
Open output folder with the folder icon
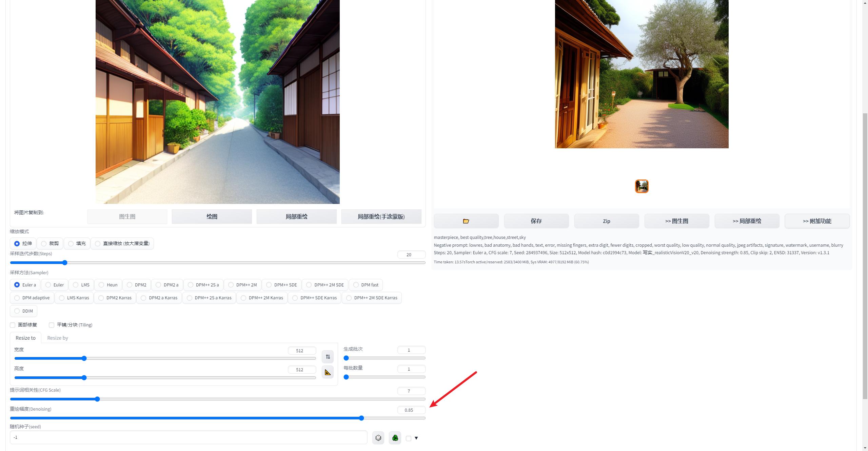pyautogui.click(x=466, y=221)
